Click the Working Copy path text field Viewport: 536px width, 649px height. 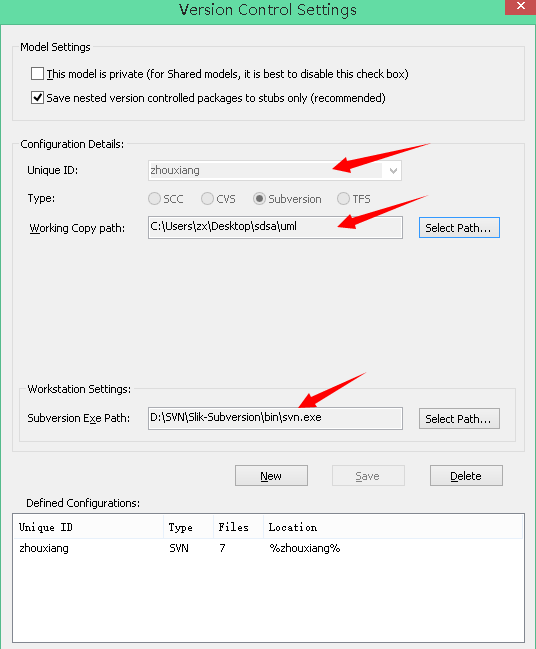pyautogui.click(x=275, y=227)
